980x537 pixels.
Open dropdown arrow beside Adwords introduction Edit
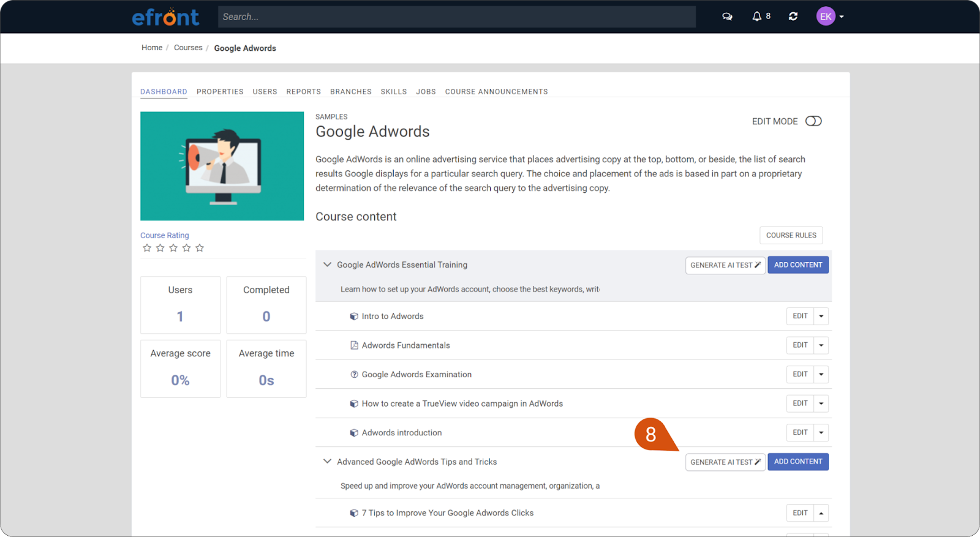coord(821,433)
